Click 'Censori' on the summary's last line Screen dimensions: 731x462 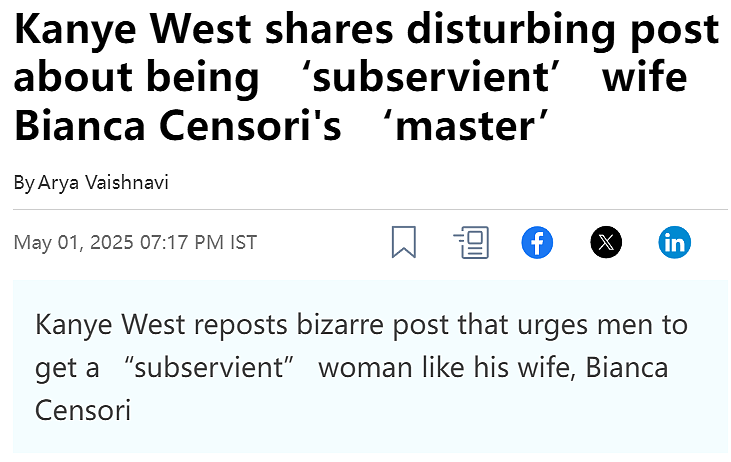(83, 410)
